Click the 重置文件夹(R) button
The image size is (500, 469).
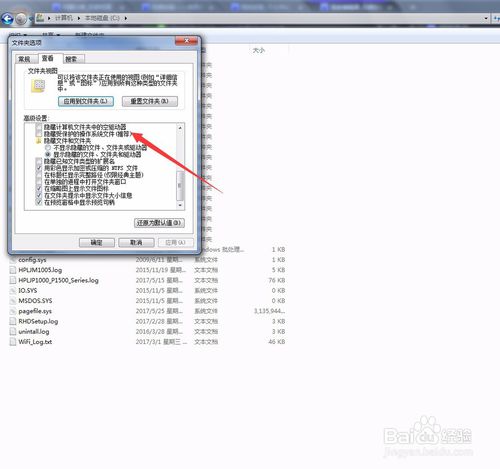(150, 101)
